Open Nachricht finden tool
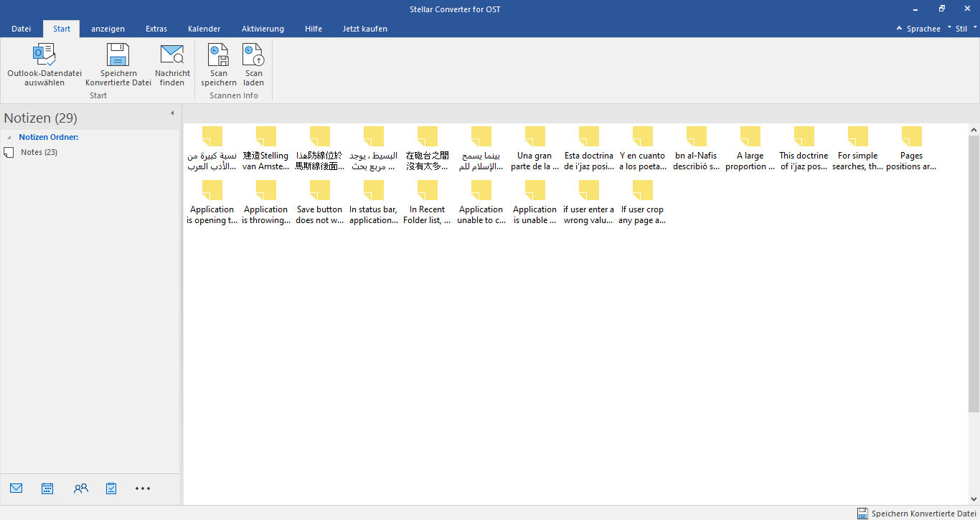The height and width of the screenshot is (520, 980). click(x=172, y=55)
